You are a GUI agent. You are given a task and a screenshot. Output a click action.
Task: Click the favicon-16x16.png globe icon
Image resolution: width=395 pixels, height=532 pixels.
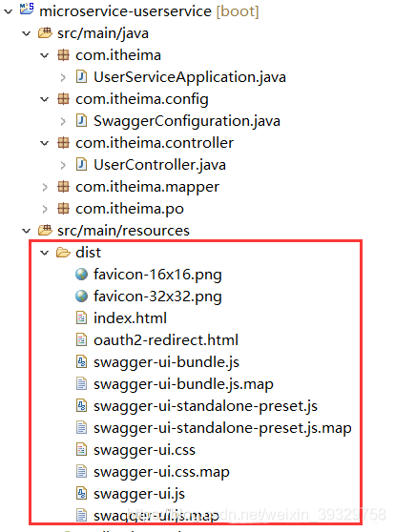pos(81,275)
